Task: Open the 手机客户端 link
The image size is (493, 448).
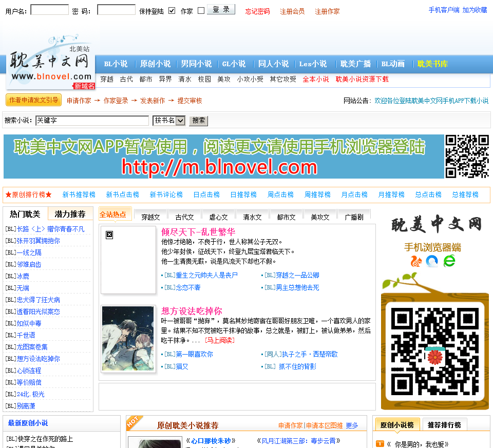Action: [444, 10]
